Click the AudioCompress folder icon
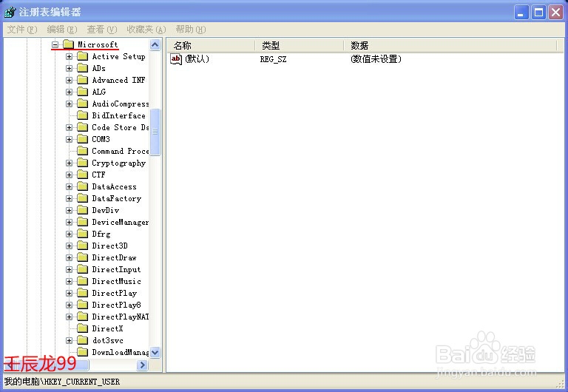Viewport: 568px width, 392px height. [x=83, y=104]
